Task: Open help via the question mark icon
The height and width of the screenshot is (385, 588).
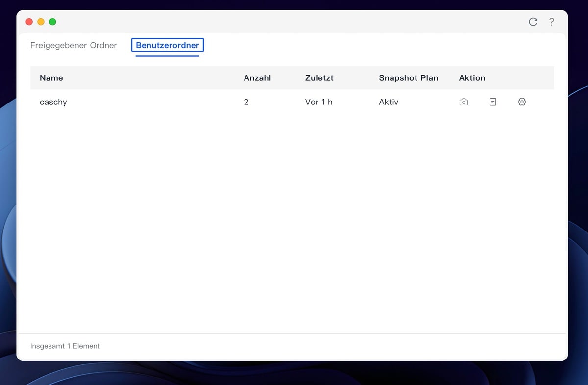Action: pos(552,22)
